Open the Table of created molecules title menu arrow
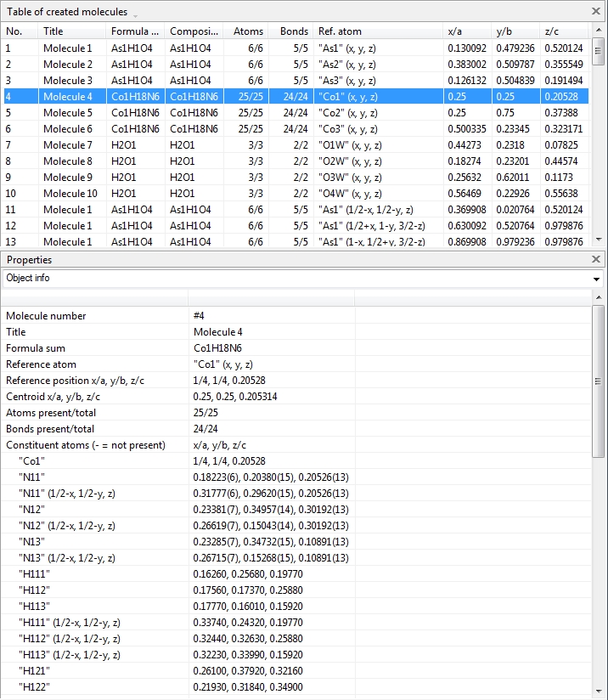 pos(136,14)
